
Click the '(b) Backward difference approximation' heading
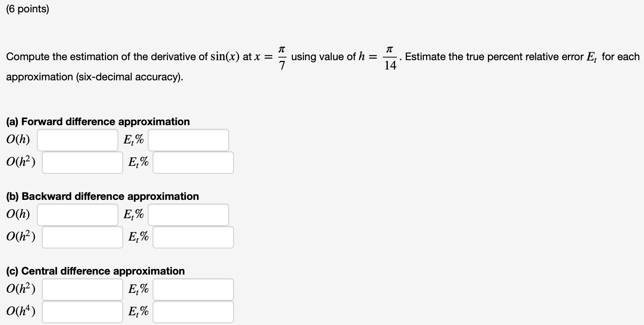[103, 196]
